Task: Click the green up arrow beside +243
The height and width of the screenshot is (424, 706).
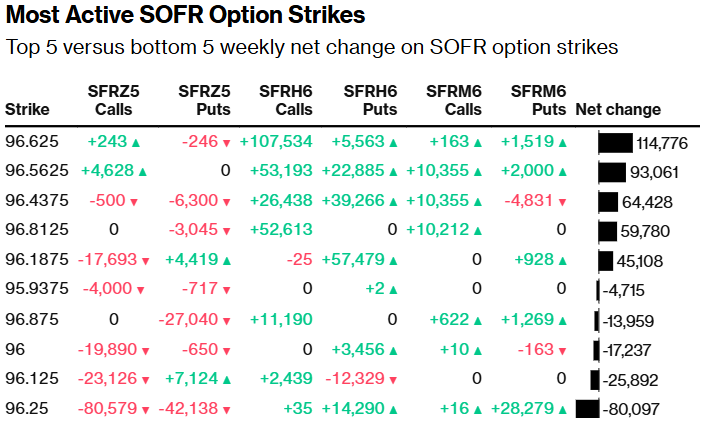Action: click(x=136, y=143)
